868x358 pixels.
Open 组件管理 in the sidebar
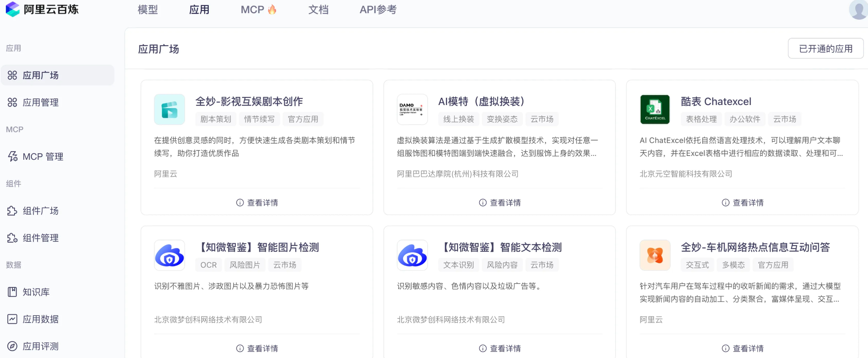click(x=57, y=238)
